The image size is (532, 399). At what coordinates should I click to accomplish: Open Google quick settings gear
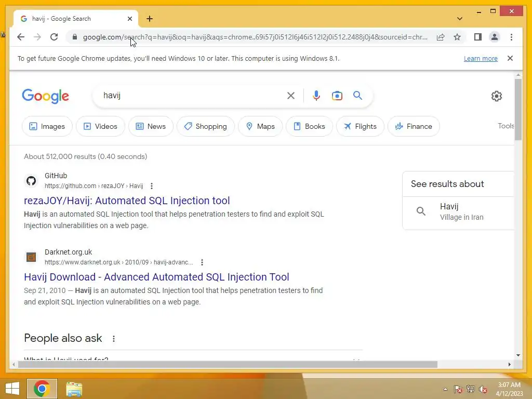tap(496, 96)
